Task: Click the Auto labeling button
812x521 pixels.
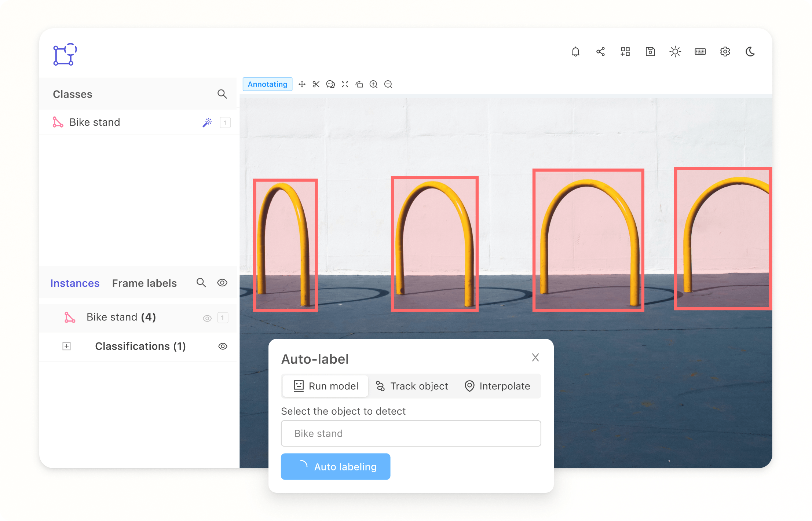Action: coord(335,467)
